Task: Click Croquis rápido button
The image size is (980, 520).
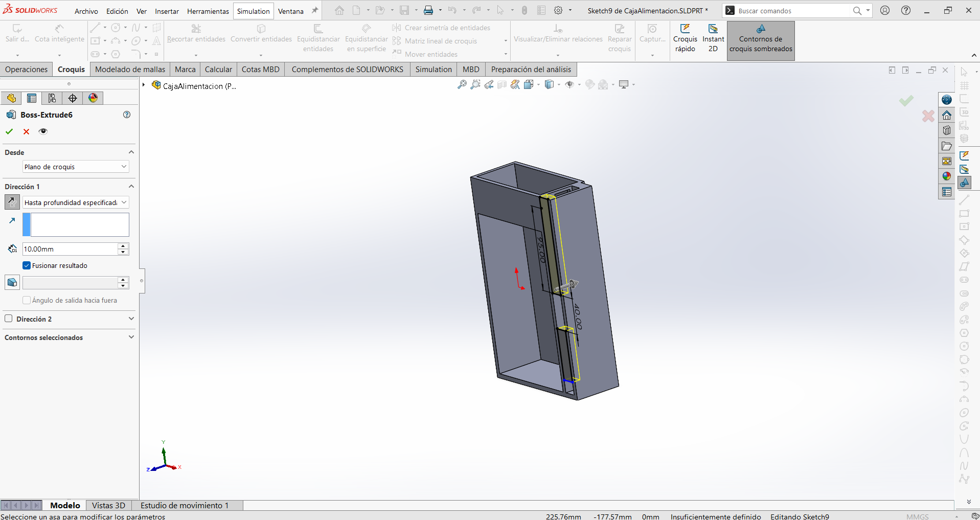Action: pyautogui.click(x=685, y=39)
